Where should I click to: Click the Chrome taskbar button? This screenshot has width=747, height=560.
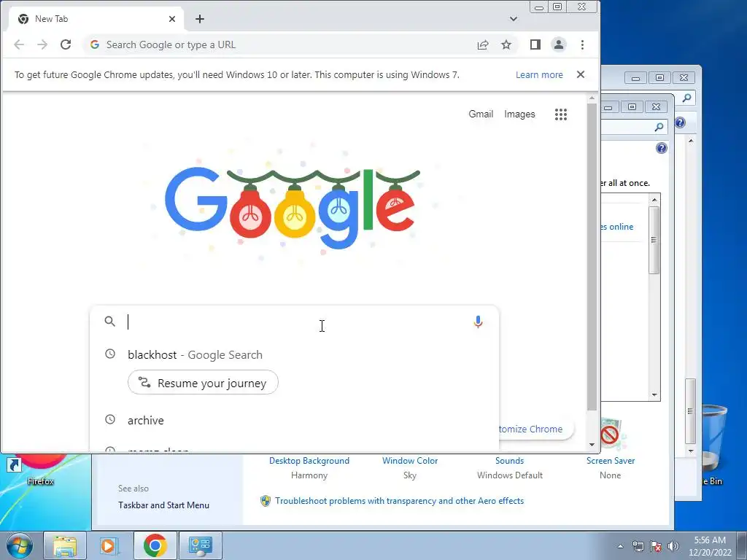[x=155, y=545]
